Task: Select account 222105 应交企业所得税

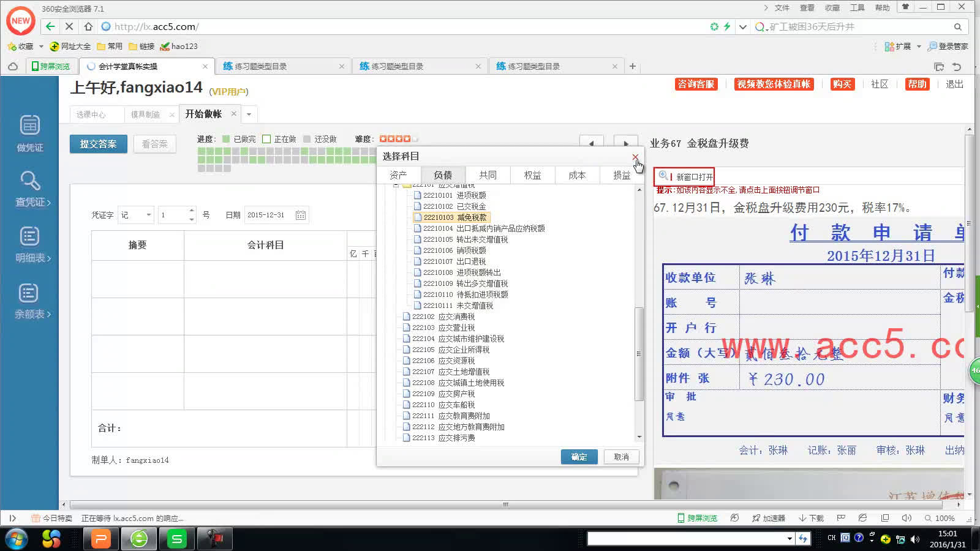Action: (x=451, y=350)
